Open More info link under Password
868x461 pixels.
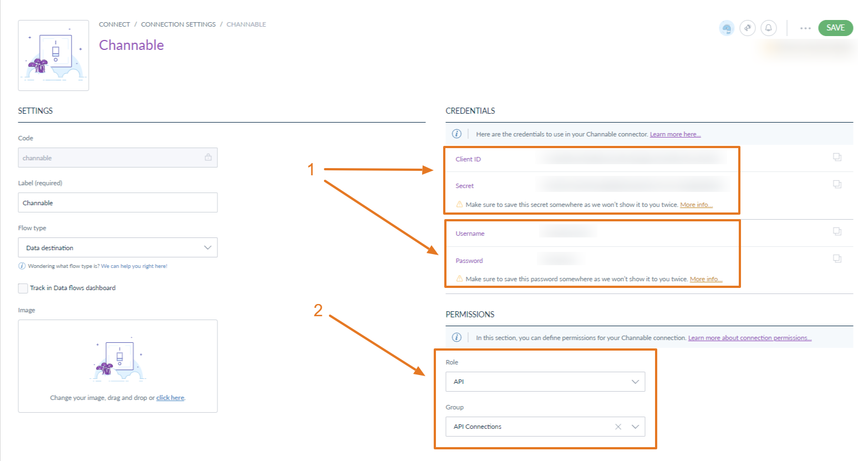tap(706, 279)
